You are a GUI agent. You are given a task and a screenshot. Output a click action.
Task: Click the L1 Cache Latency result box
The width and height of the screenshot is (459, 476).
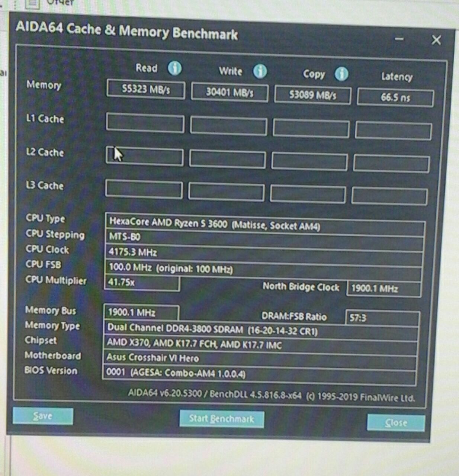[x=394, y=131]
